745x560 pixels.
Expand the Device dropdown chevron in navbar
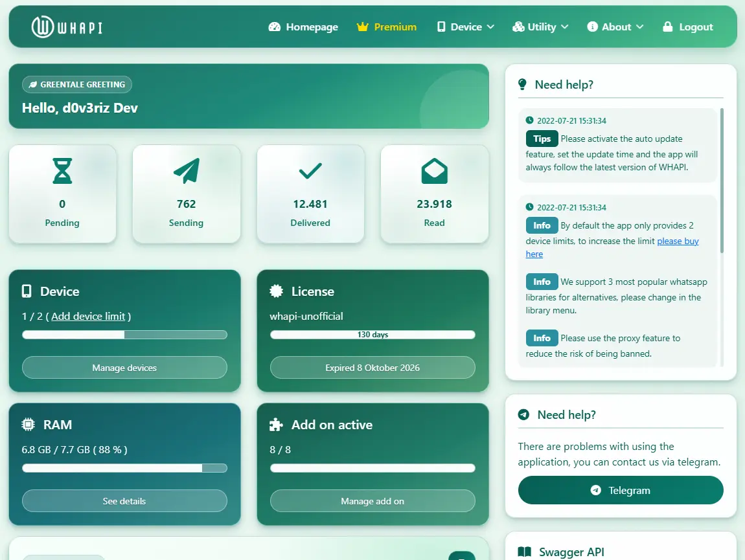coord(490,27)
